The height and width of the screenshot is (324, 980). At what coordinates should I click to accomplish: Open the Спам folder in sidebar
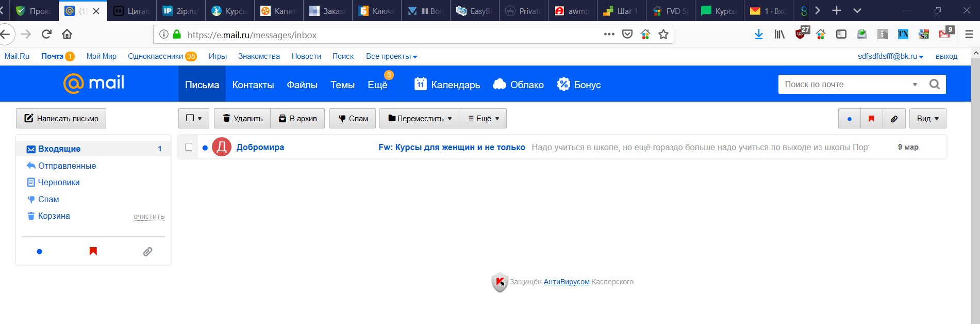click(48, 199)
